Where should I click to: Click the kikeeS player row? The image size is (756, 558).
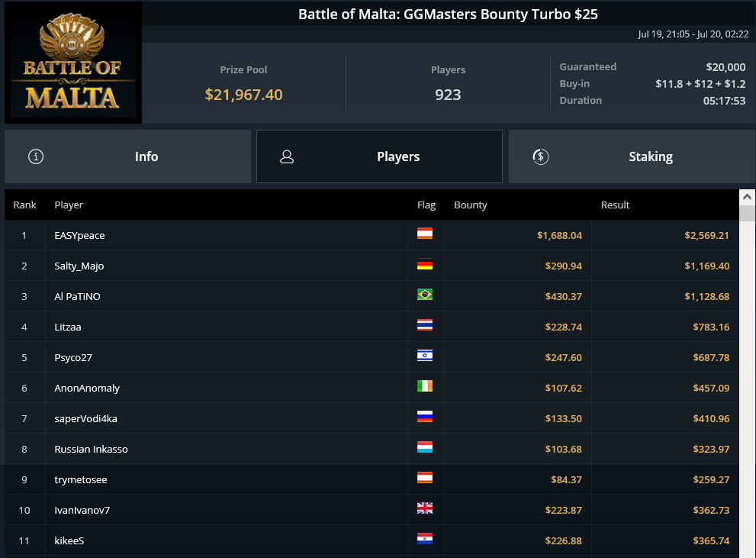pyautogui.click(x=372, y=540)
